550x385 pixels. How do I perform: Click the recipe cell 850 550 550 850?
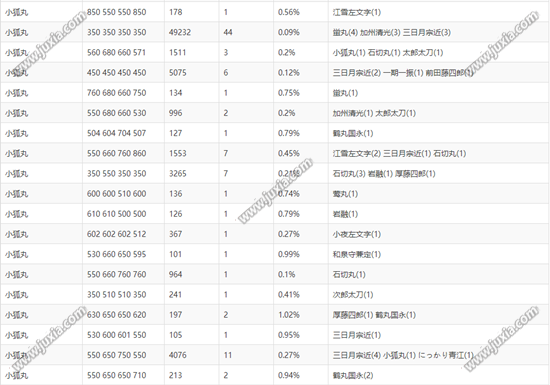click(116, 12)
